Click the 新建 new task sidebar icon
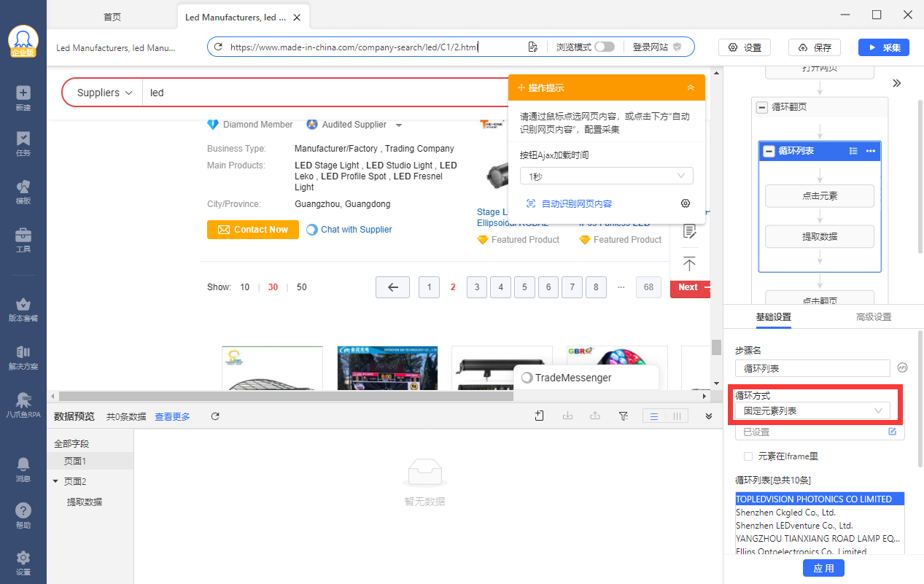This screenshot has width=924, height=584. [23, 98]
